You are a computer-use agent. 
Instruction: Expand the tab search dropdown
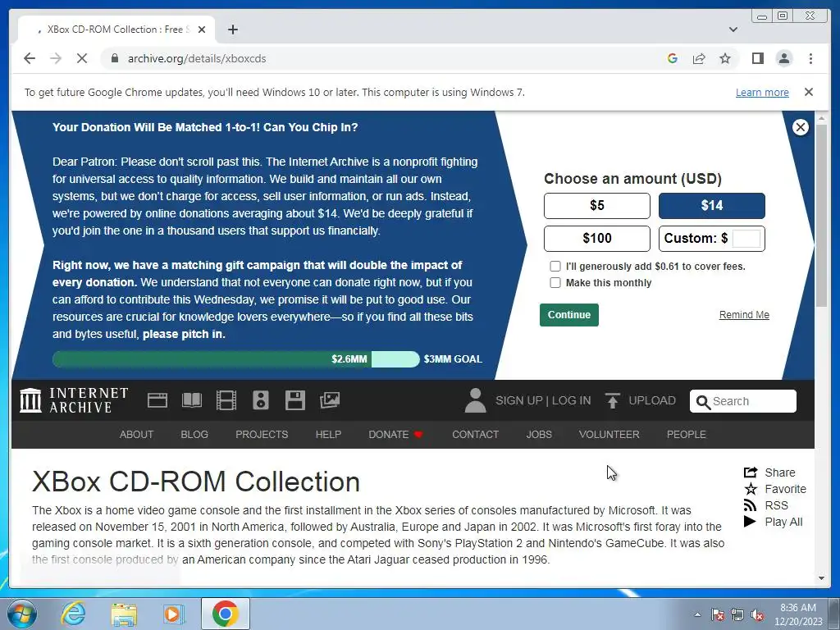[x=733, y=30]
